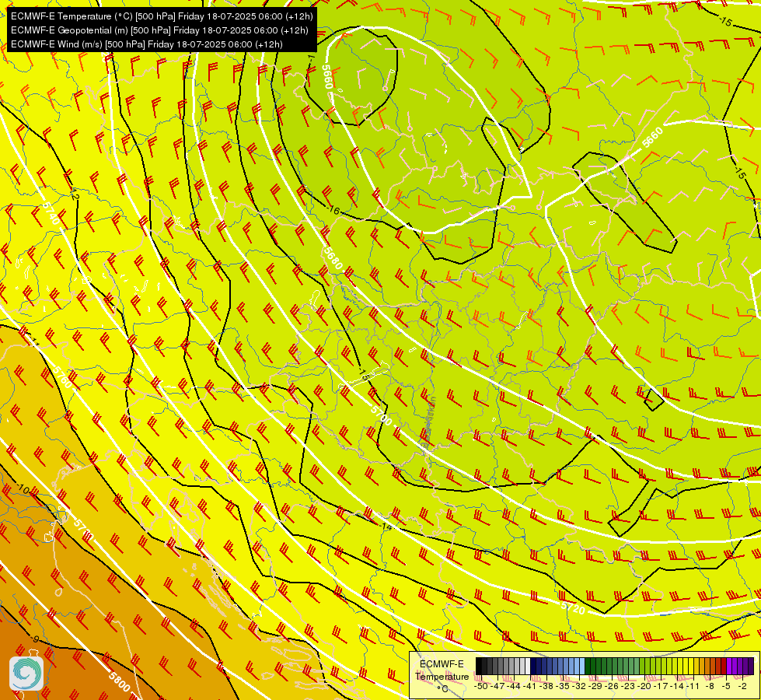Click the 5700 geopotential contour label
This screenshot has width=761, height=700.
coord(381,416)
